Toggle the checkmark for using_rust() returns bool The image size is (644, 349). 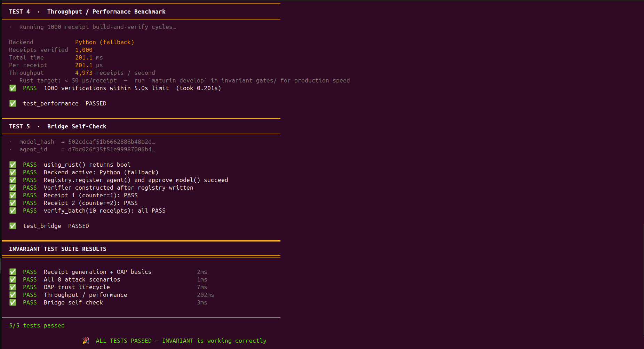[13, 165]
